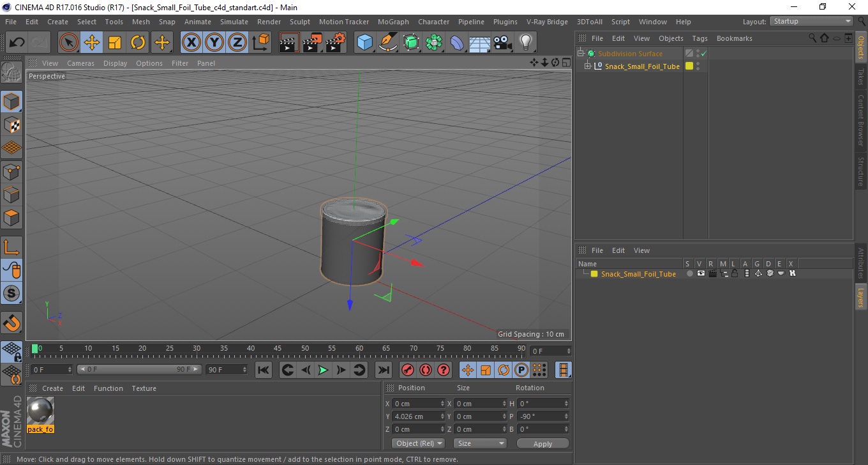Open the green Array modeling objects icon

click(x=434, y=43)
